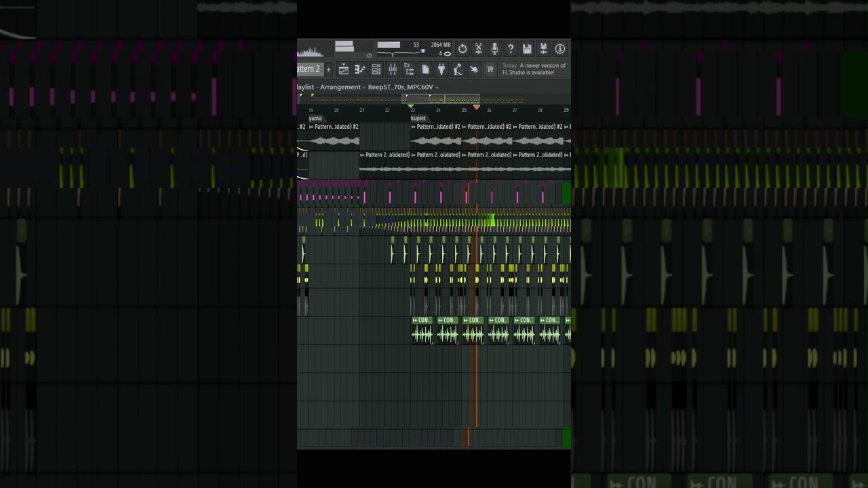Select the kuplet timeline marker
Viewport: 868px width, 488px height.
[x=418, y=118]
